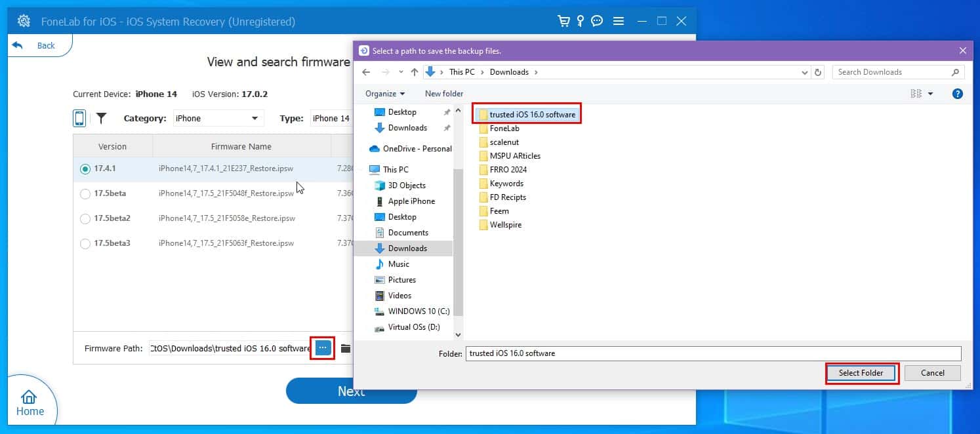The width and height of the screenshot is (980, 434).
Task: Click the key register icon
Action: coord(580,21)
